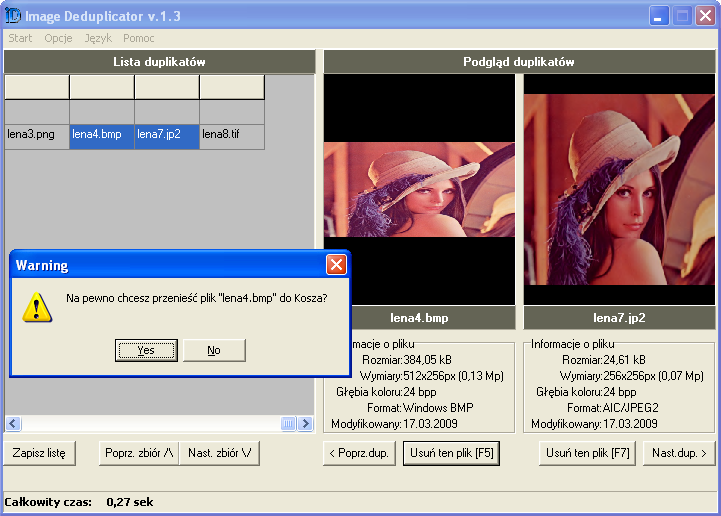
Task: Click the lena4.bmp preview image
Action: (x=419, y=189)
